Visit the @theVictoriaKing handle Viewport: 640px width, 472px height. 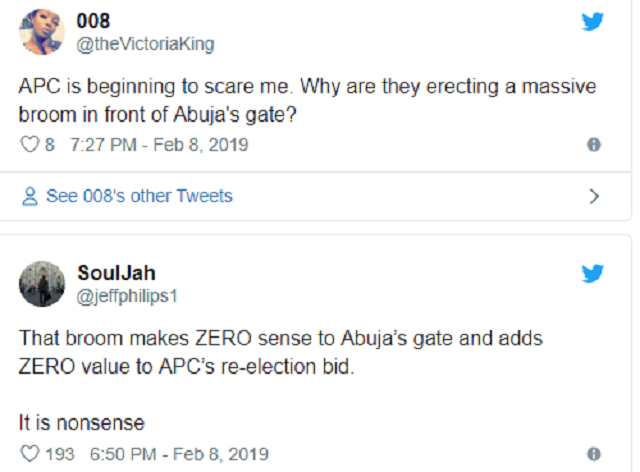tap(145, 44)
